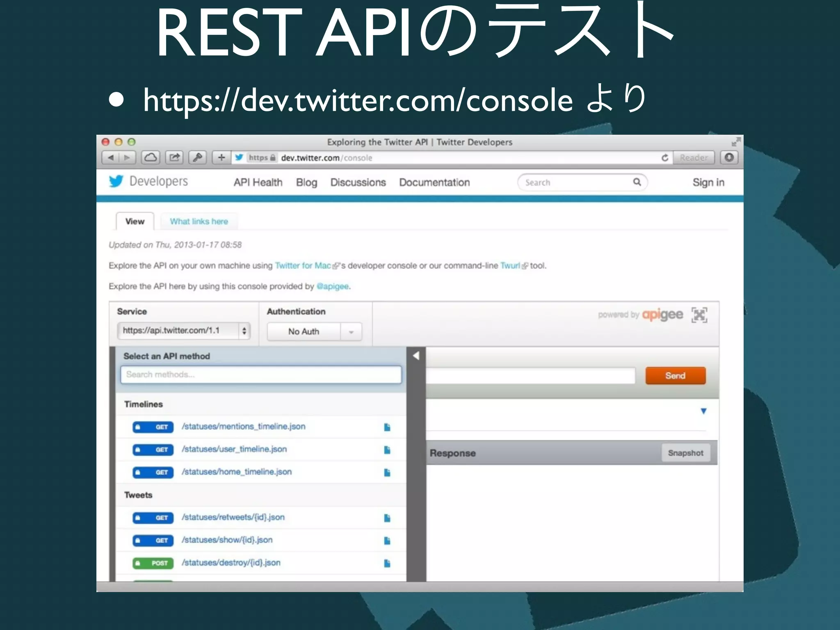Open docs icon for statuses/show/{id}.json
The image size is (840, 630).
pos(387,541)
